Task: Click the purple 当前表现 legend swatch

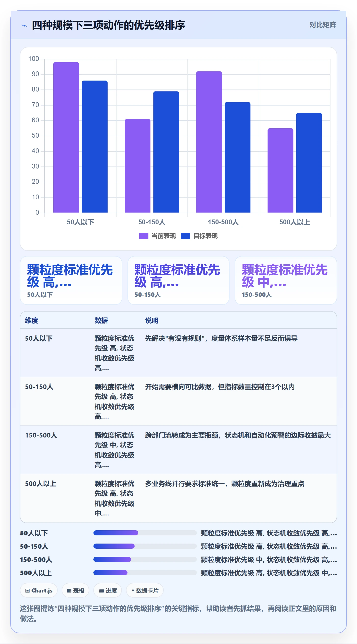Action: [x=144, y=236]
